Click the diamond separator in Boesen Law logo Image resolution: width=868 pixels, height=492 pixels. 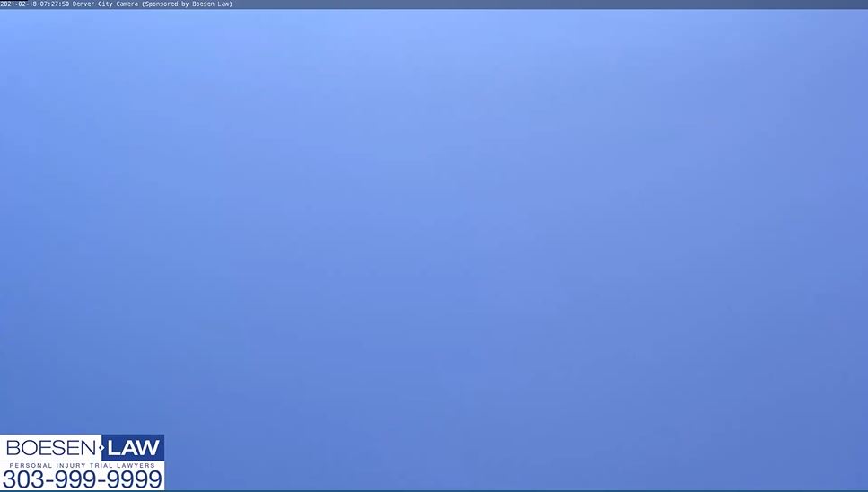click(x=101, y=448)
